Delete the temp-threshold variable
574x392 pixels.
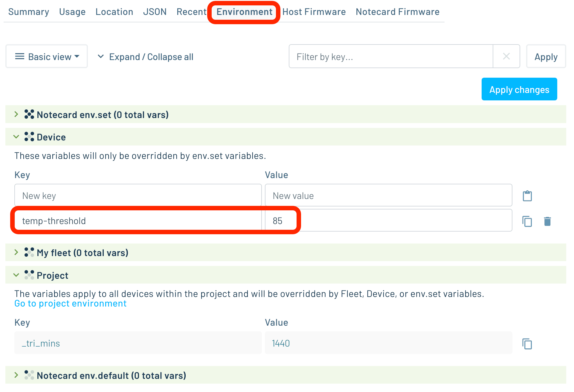[x=547, y=221]
